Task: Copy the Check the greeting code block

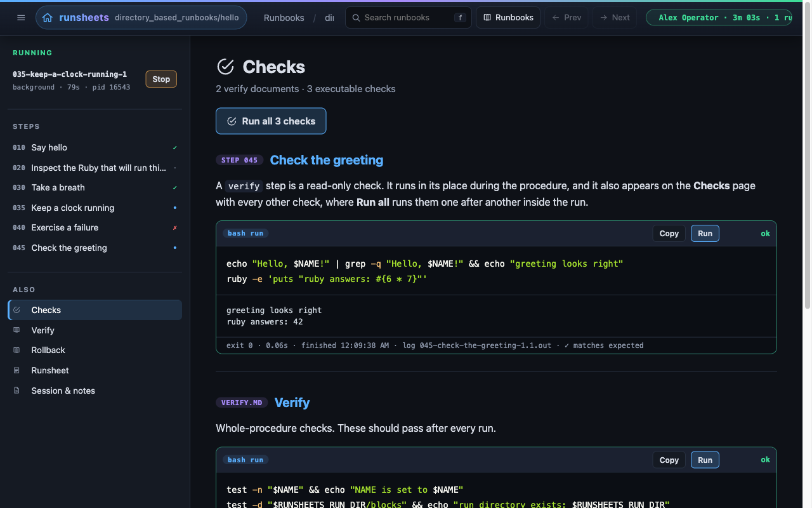Action: [x=669, y=234]
